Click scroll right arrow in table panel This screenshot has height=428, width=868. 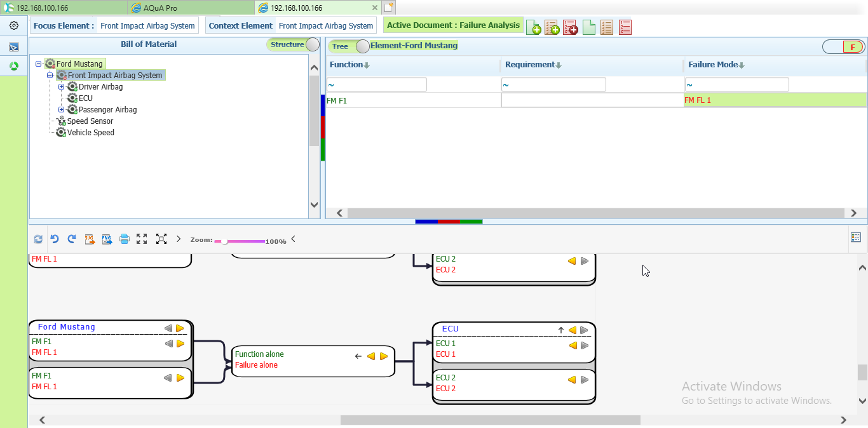point(854,213)
